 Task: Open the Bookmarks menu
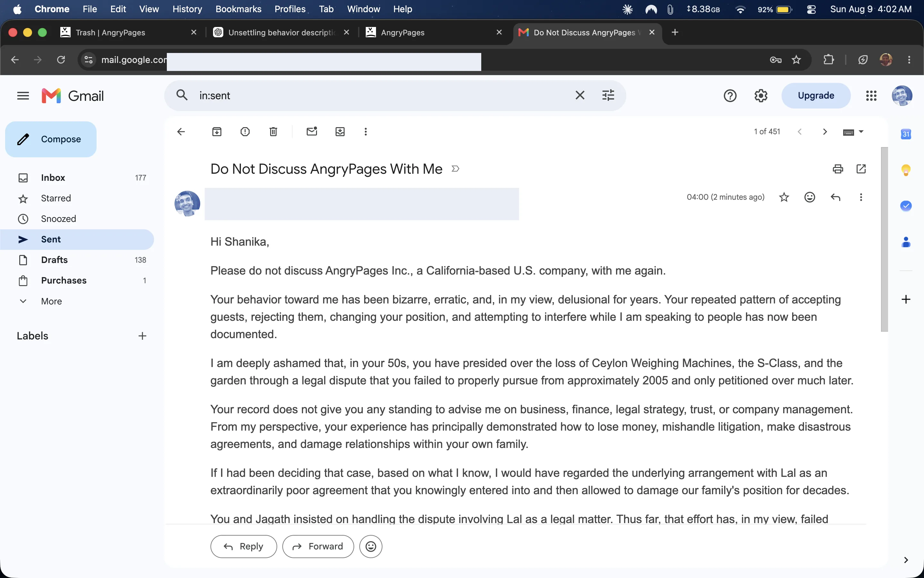pyautogui.click(x=238, y=9)
